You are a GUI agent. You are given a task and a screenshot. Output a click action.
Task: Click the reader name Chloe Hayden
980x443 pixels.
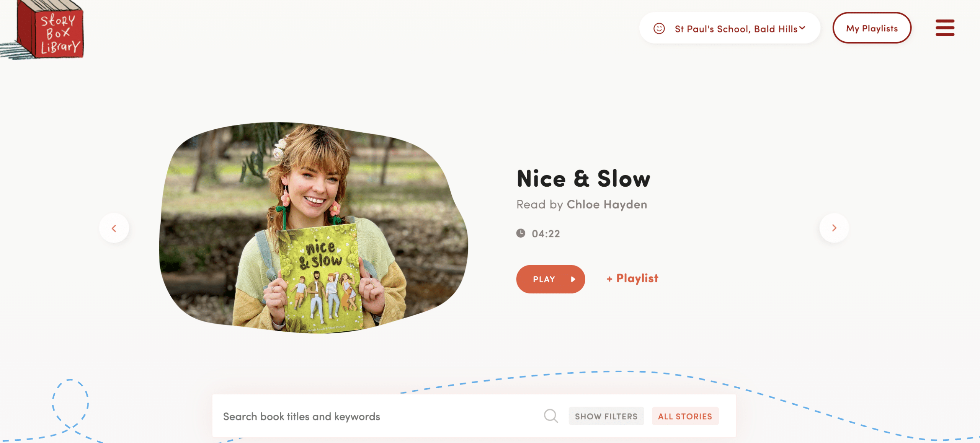[x=607, y=204]
